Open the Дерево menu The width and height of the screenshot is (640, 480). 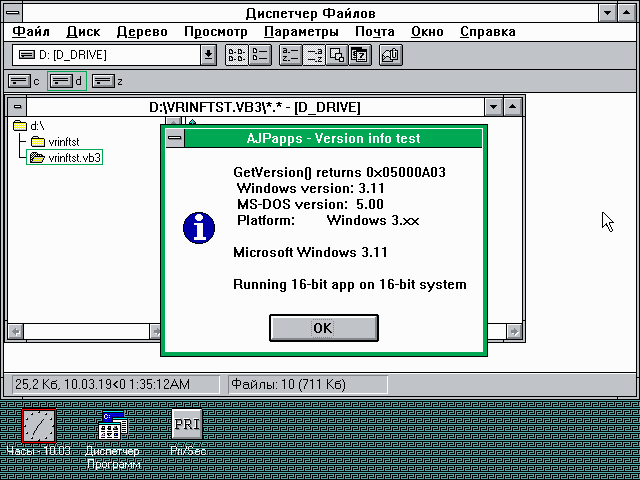coord(142,32)
